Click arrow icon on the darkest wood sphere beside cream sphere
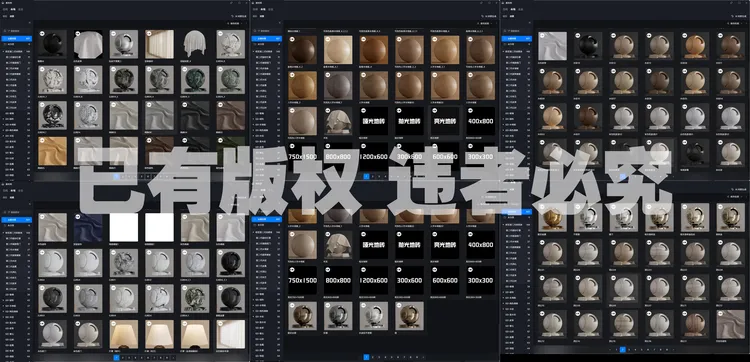The image size is (750, 362). pyautogui.click(x=291, y=39)
